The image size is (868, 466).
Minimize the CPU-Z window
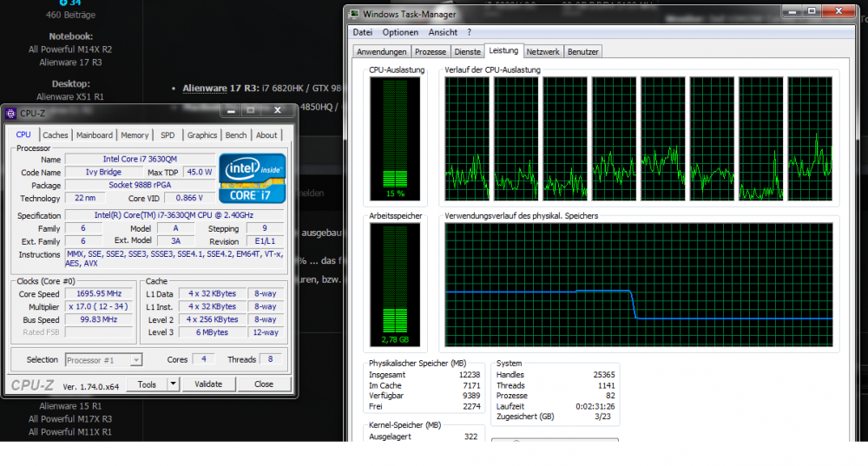point(230,111)
